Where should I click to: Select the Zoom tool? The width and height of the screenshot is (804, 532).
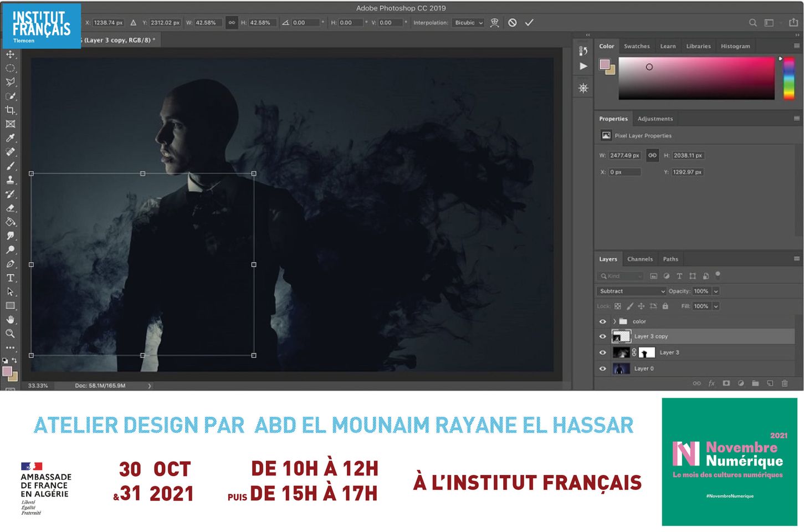click(x=11, y=334)
